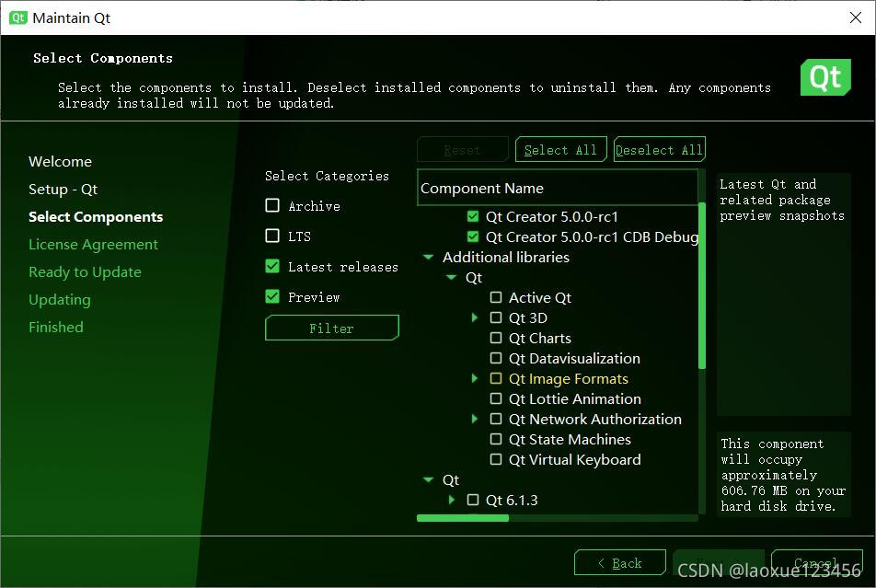Screen dimensions: 876x588
Task: Select the Updating step
Action: (60, 300)
